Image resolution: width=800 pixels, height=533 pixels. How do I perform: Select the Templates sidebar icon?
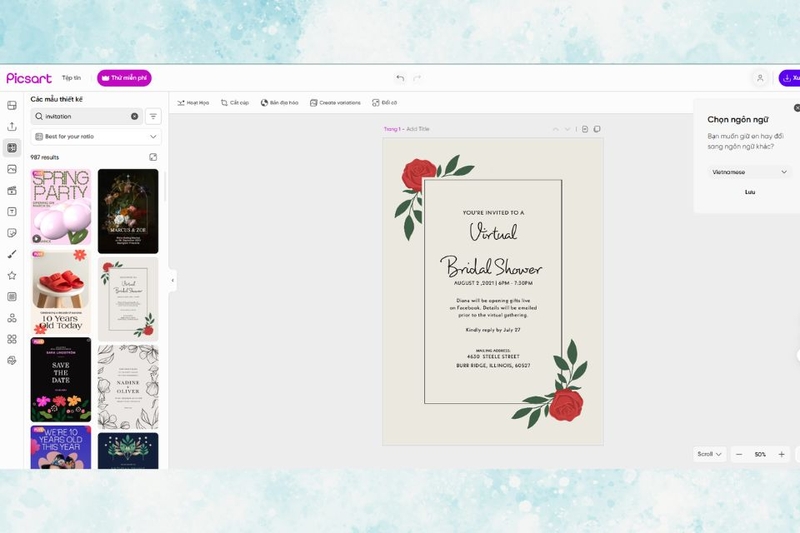click(12, 148)
